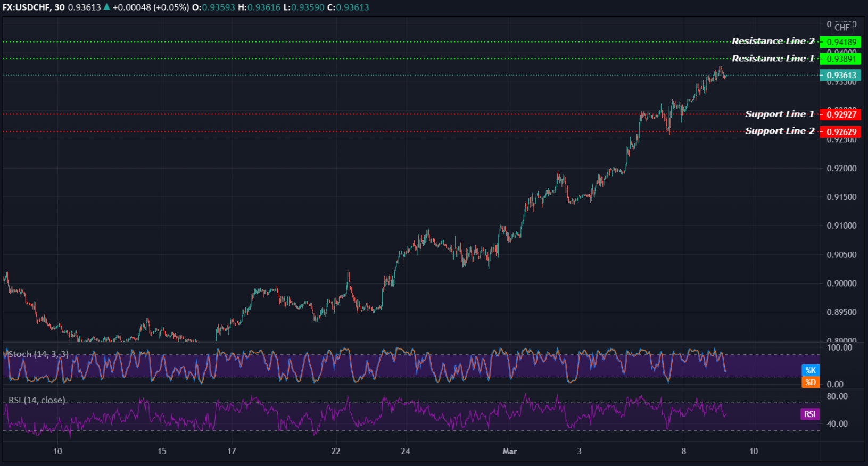Click the 0.90500 price axis label

tap(841, 255)
